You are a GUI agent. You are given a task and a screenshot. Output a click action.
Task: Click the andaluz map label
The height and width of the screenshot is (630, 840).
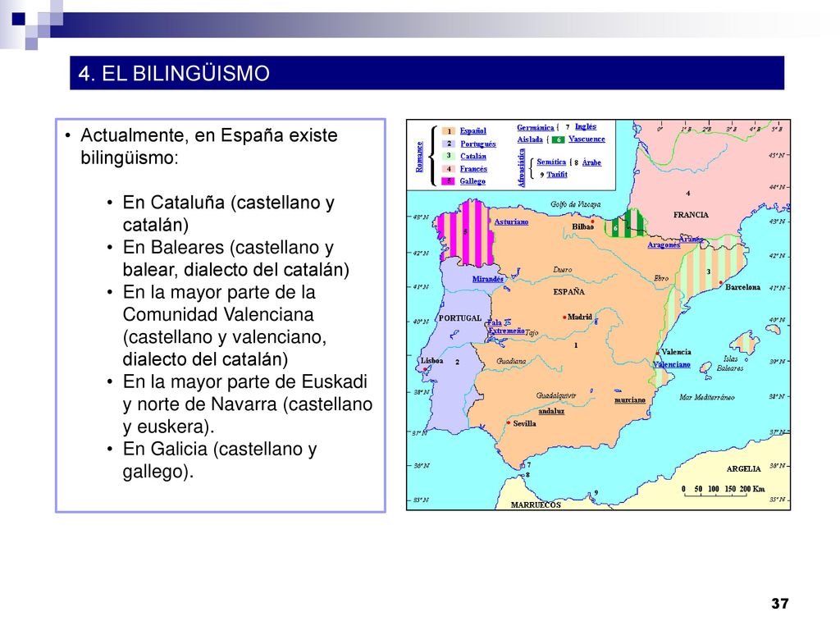coord(551,412)
